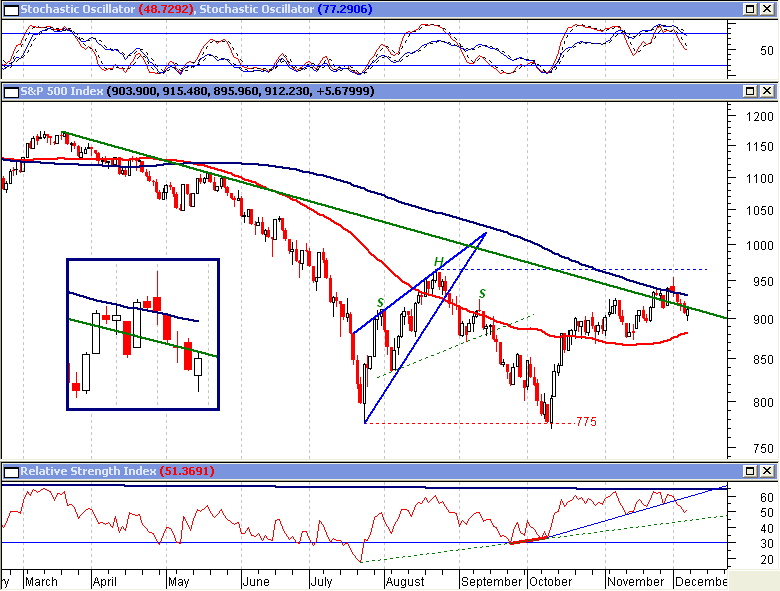This screenshot has width=780, height=591.
Task: Click the August label on the date axis
Action: [x=405, y=582]
